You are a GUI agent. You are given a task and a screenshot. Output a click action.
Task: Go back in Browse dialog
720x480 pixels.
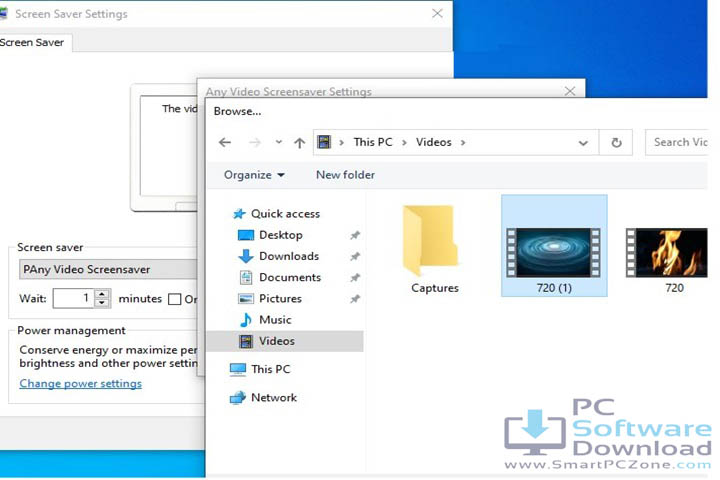click(x=225, y=142)
